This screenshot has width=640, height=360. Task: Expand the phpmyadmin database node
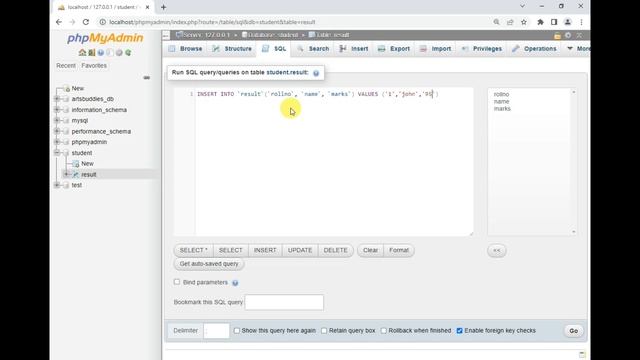point(57,142)
